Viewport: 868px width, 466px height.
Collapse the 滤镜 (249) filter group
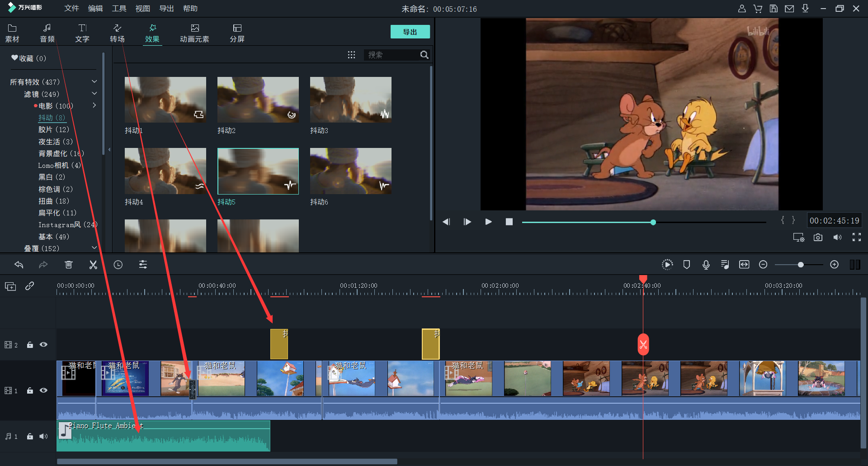[94, 94]
